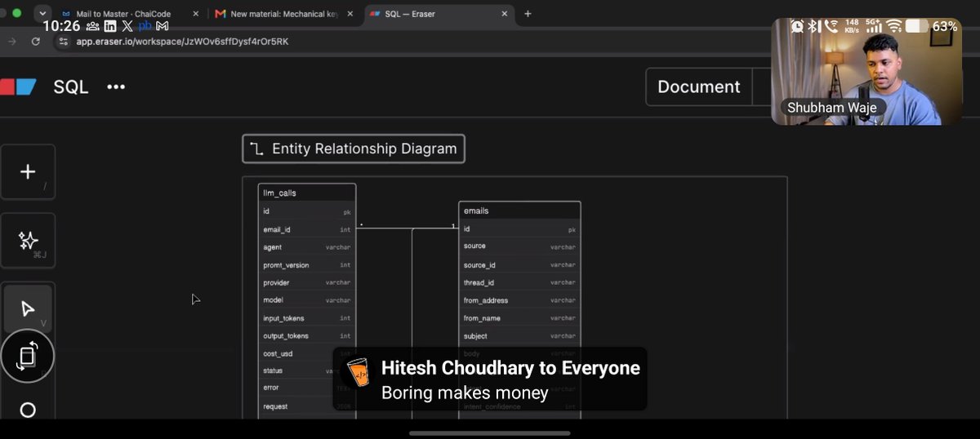The width and height of the screenshot is (980, 439).
Task: Open the site information icon in the address bar
Action: (x=64, y=41)
